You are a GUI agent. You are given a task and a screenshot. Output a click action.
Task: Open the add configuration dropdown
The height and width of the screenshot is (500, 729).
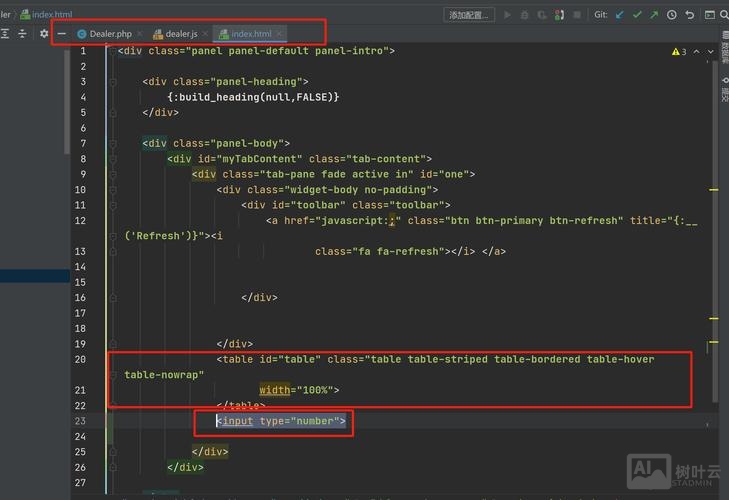pos(469,15)
